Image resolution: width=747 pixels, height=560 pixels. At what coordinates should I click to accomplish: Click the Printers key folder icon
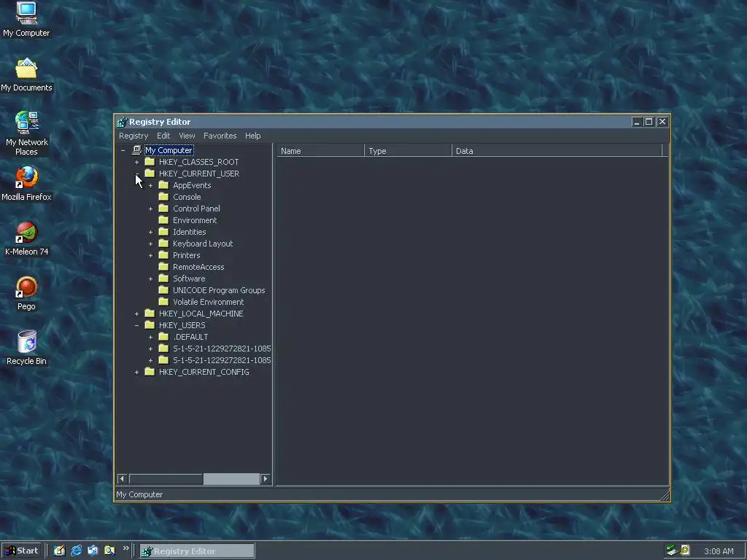(163, 255)
